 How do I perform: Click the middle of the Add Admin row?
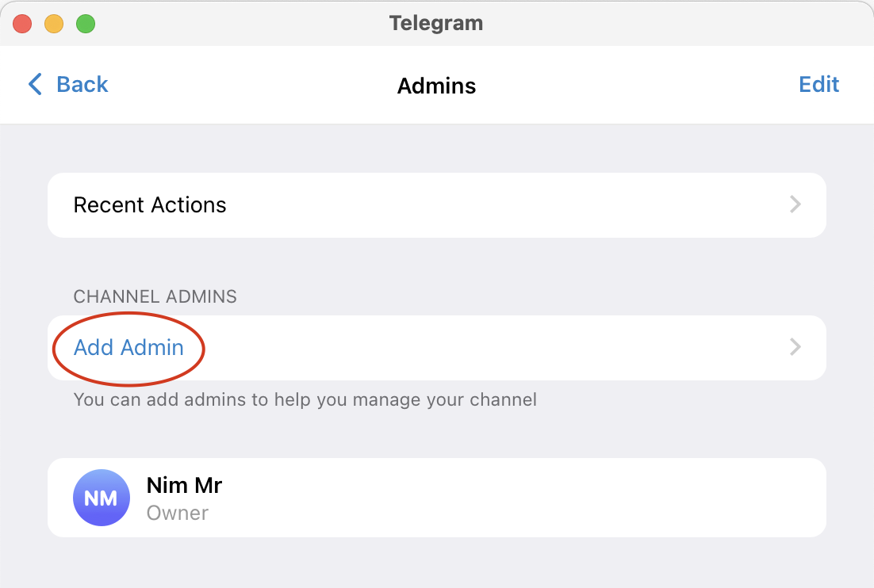click(436, 348)
